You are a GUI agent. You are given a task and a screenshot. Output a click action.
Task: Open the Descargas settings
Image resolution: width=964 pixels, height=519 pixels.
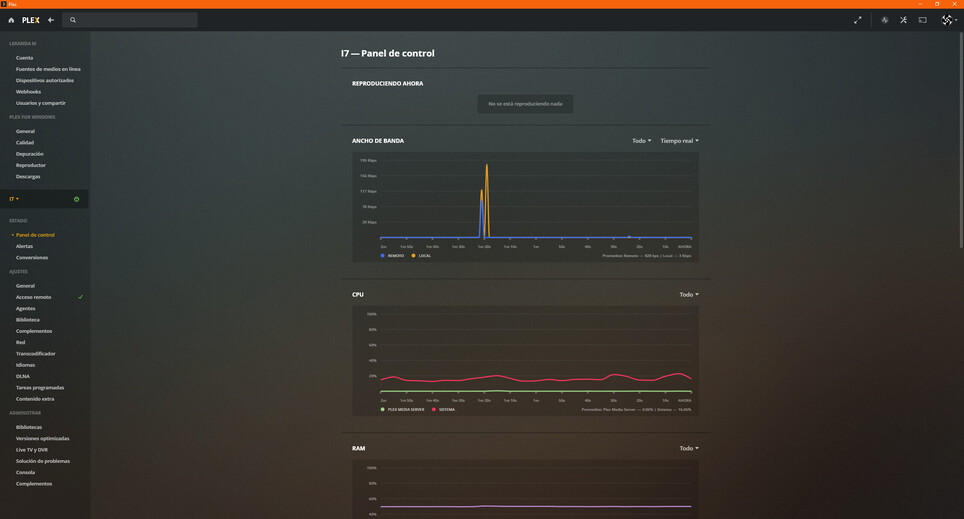coord(28,176)
